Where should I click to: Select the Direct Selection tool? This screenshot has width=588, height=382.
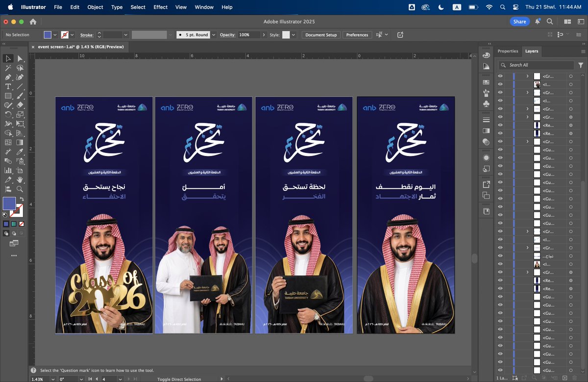click(20, 59)
